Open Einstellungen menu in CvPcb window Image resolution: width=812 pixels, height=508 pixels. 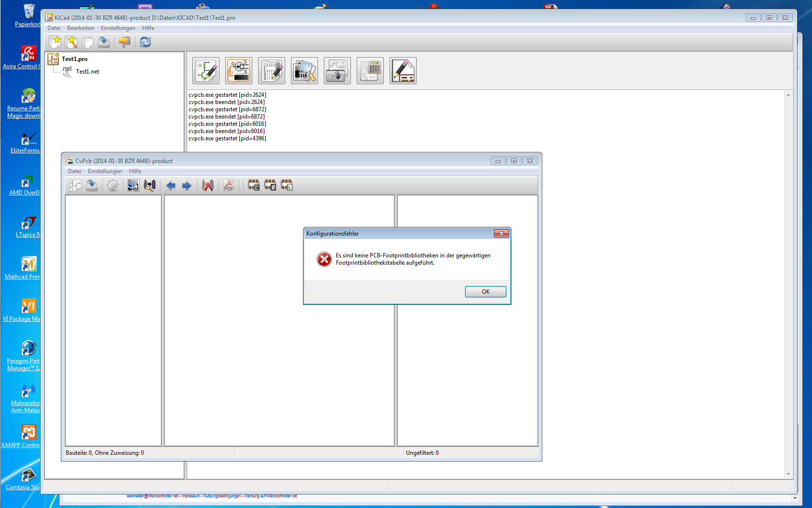pos(105,171)
